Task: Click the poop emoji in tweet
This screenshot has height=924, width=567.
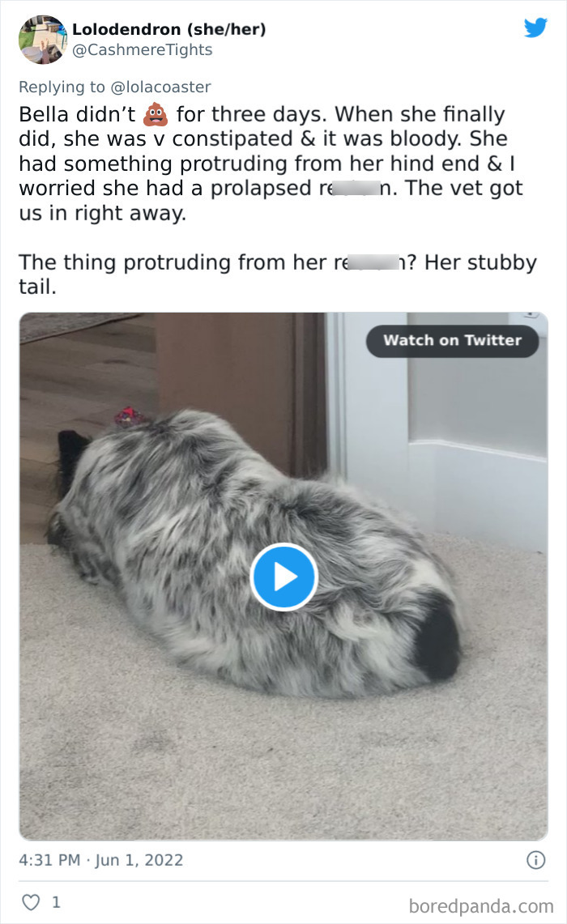Action: click(x=156, y=114)
